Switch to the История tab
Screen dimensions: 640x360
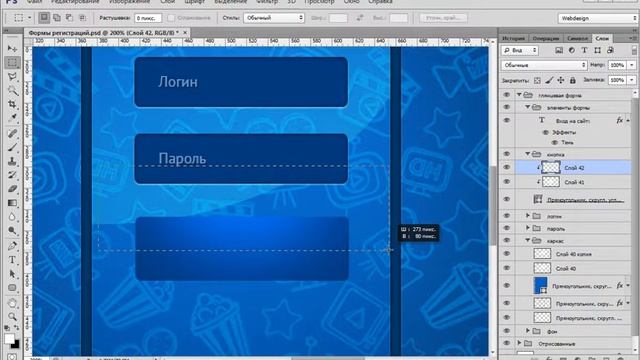point(513,38)
